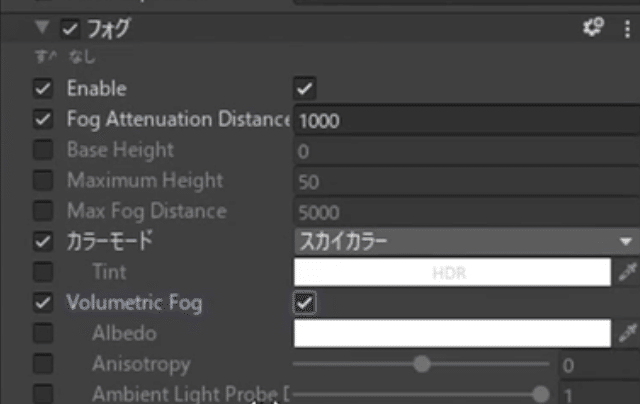Open the Tint HDR color swatch
The height and width of the screenshot is (404, 640).
pyautogui.click(x=452, y=272)
